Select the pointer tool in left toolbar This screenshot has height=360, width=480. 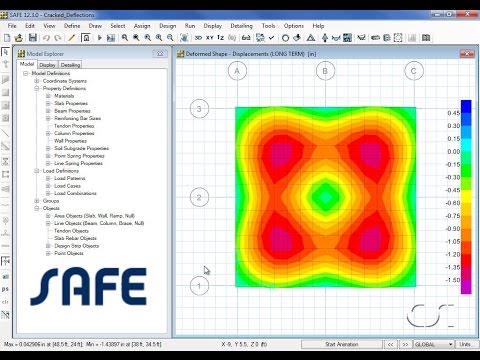click(x=5, y=52)
